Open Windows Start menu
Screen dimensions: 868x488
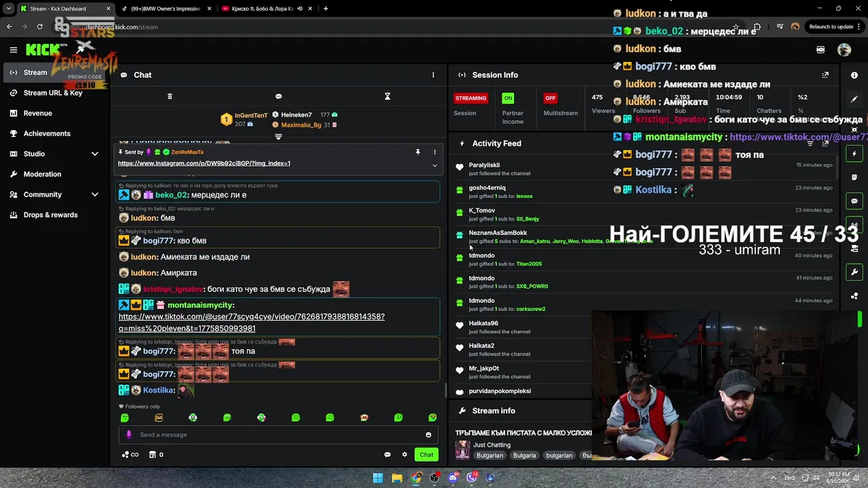point(378,478)
